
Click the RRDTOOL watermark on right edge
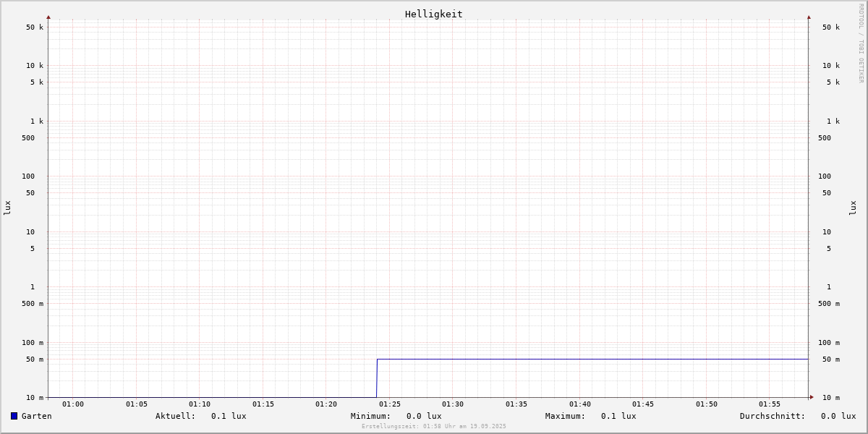click(861, 43)
